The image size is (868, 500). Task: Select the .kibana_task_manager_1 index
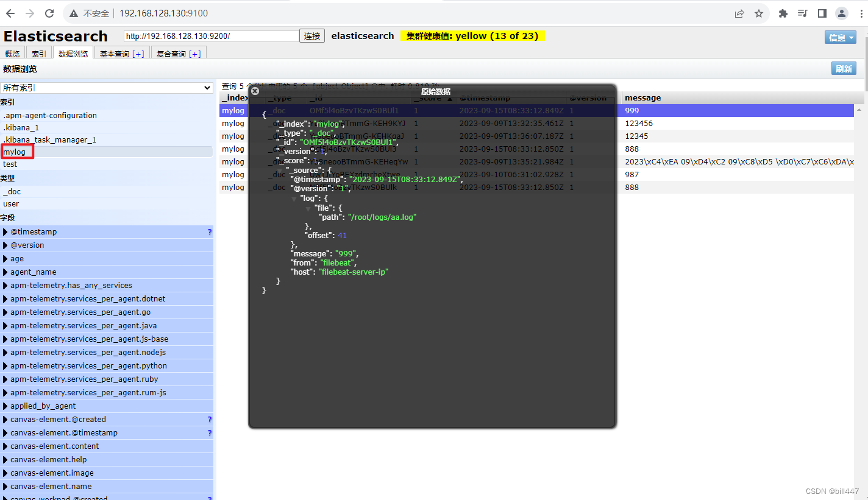pos(107,139)
